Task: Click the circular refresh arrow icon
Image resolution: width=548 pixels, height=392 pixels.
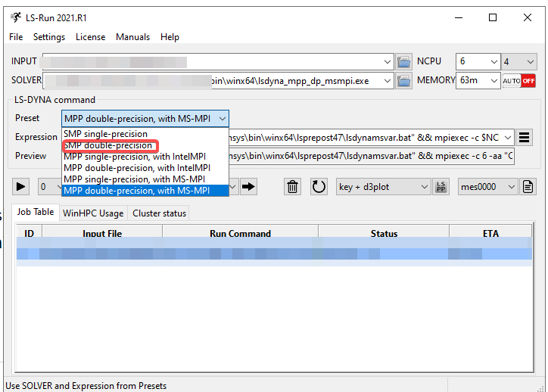Action: pos(319,187)
